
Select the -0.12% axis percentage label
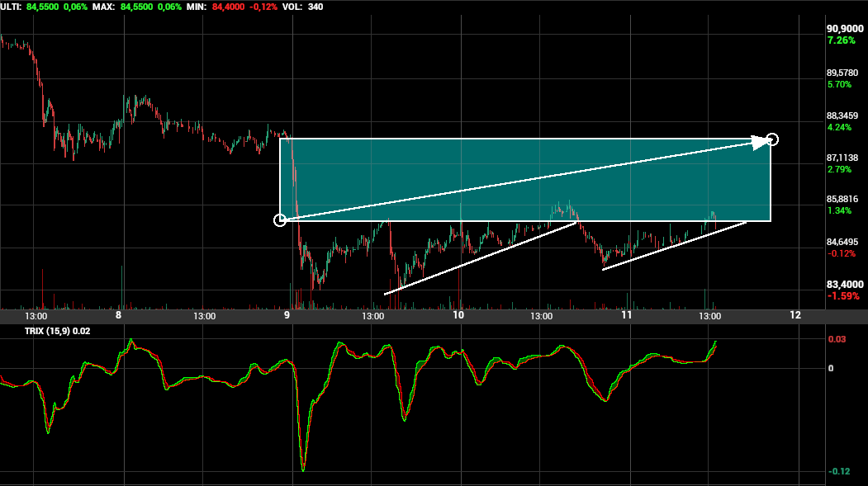[x=842, y=254]
